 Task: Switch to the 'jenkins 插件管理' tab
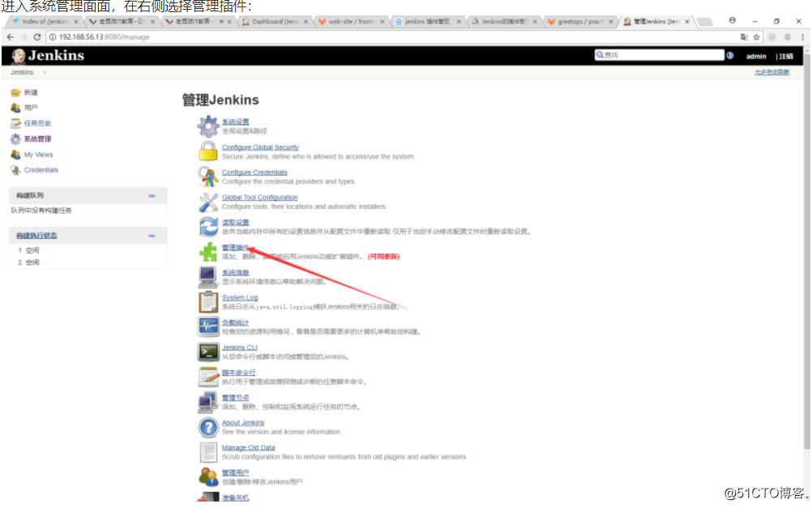427,22
